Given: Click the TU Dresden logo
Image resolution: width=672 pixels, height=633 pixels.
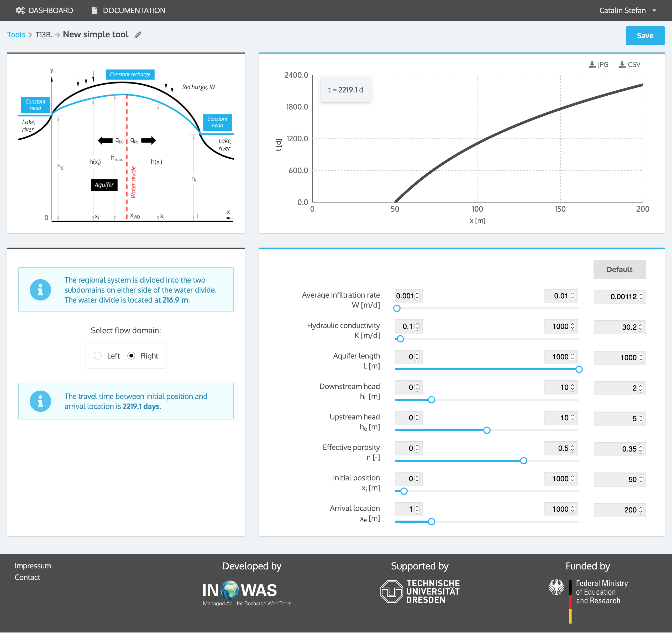Looking at the screenshot, I should [420, 592].
